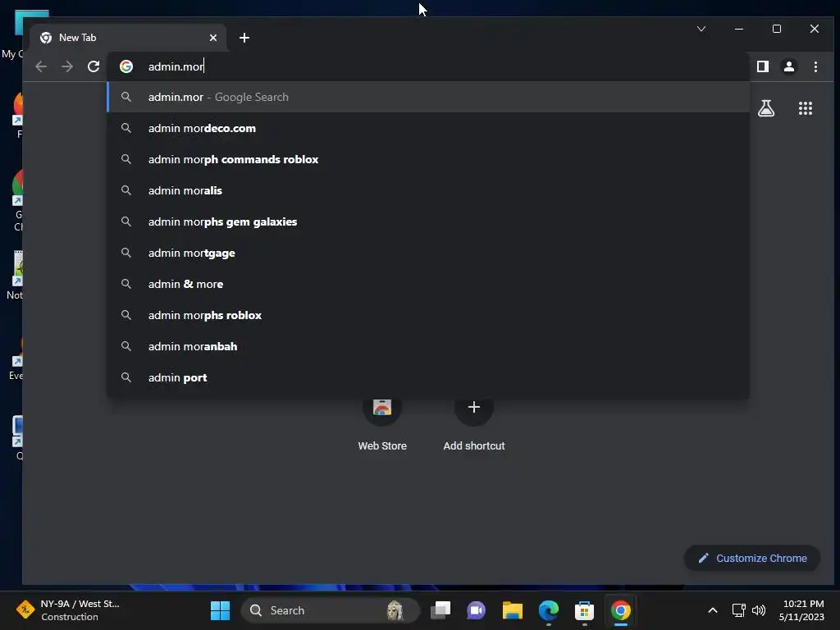Open a new tab with the plus button

(x=244, y=38)
